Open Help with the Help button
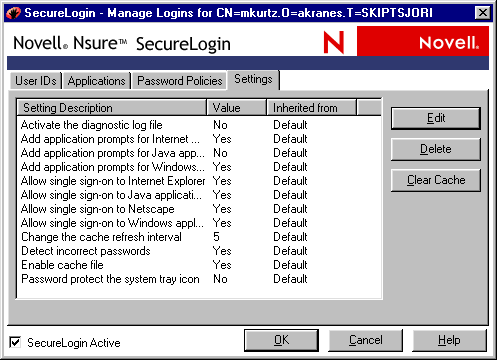 [449, 340]
